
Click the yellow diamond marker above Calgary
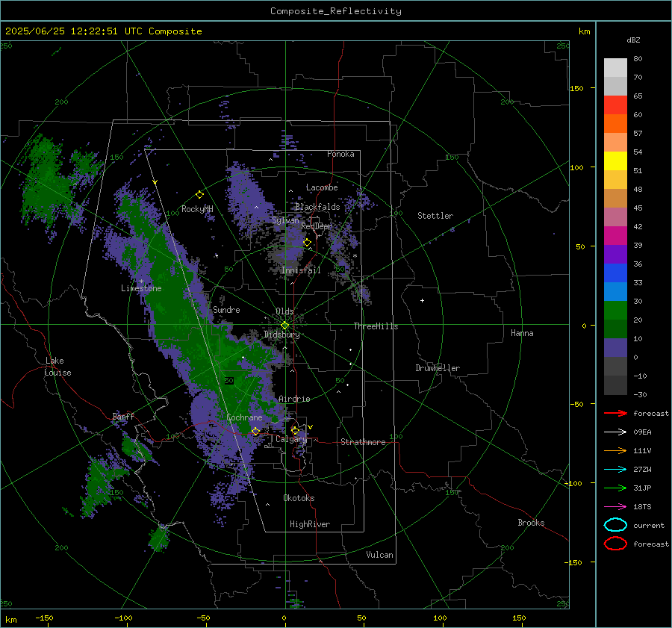(295, 430)
